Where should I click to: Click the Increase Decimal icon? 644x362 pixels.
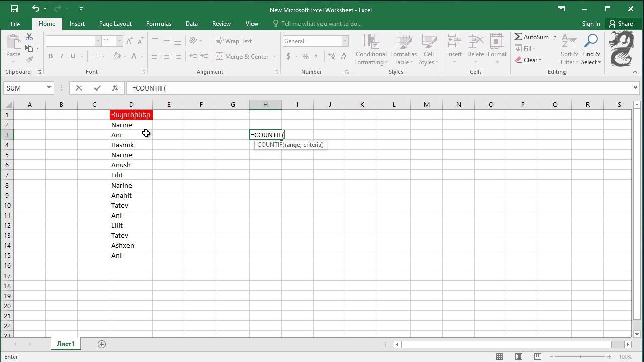(x=331, y=57)
